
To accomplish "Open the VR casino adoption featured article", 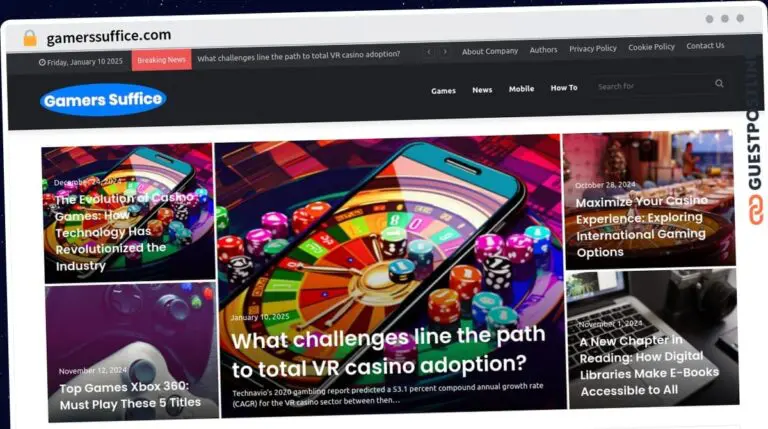I will pyautogui.click(x=390, y=276).
